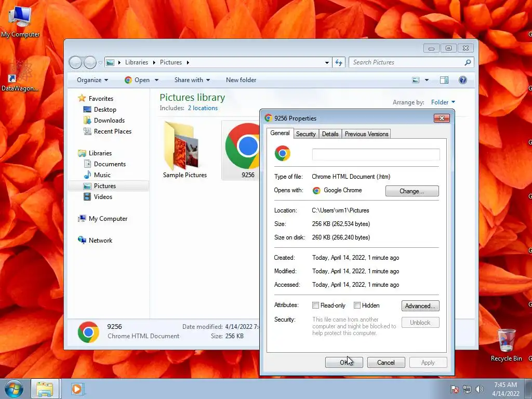Click the Action Center flag tray icon
Image resolution: width=532 pixels, height=399 pixels.
point(454,389)
